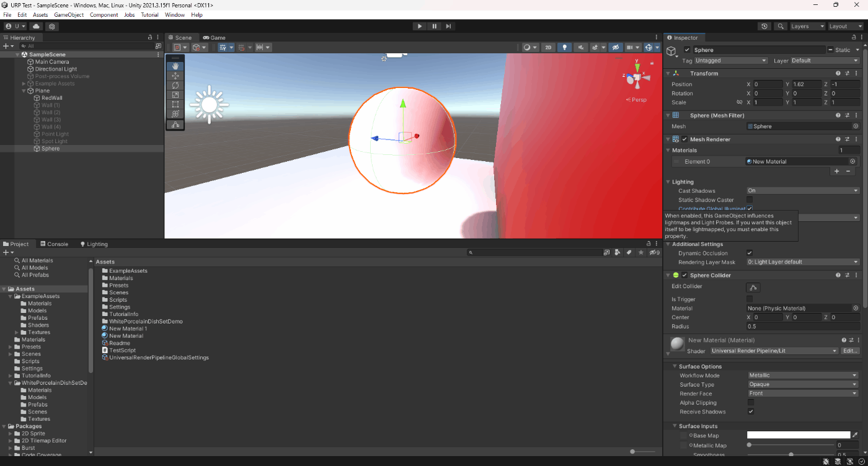
Task: Open Tag dropdown Untagged
Action: point(731,61)
